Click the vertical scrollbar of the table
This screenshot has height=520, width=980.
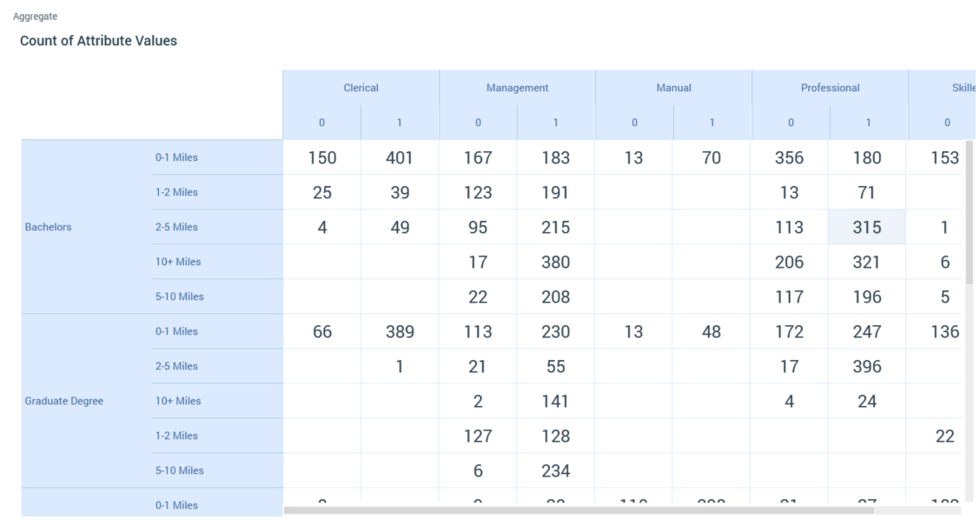tap(970, 213)
